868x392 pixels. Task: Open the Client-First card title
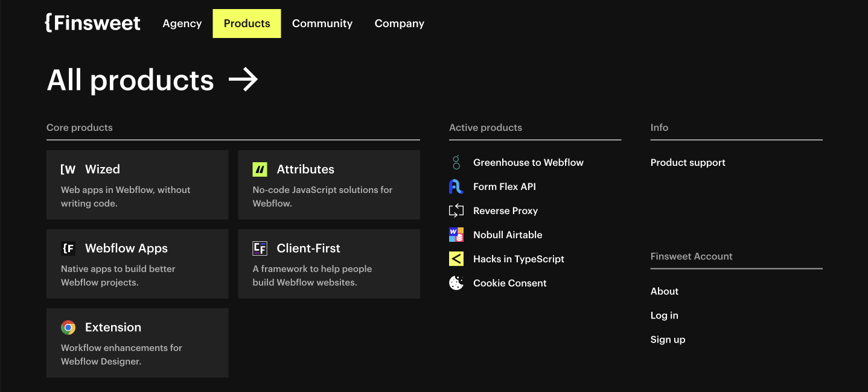pyautogui.click(x=308, y=248)
